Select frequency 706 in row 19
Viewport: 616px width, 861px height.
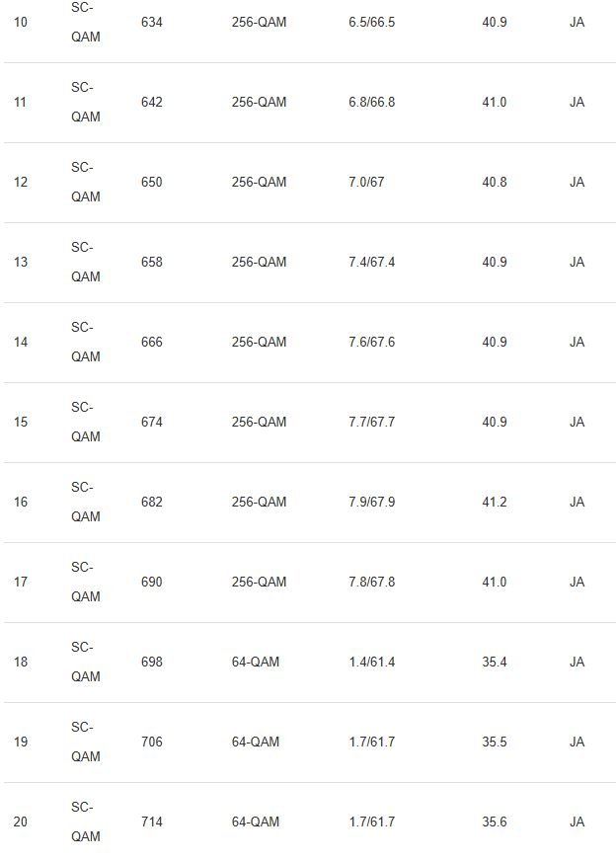[151, 742]
